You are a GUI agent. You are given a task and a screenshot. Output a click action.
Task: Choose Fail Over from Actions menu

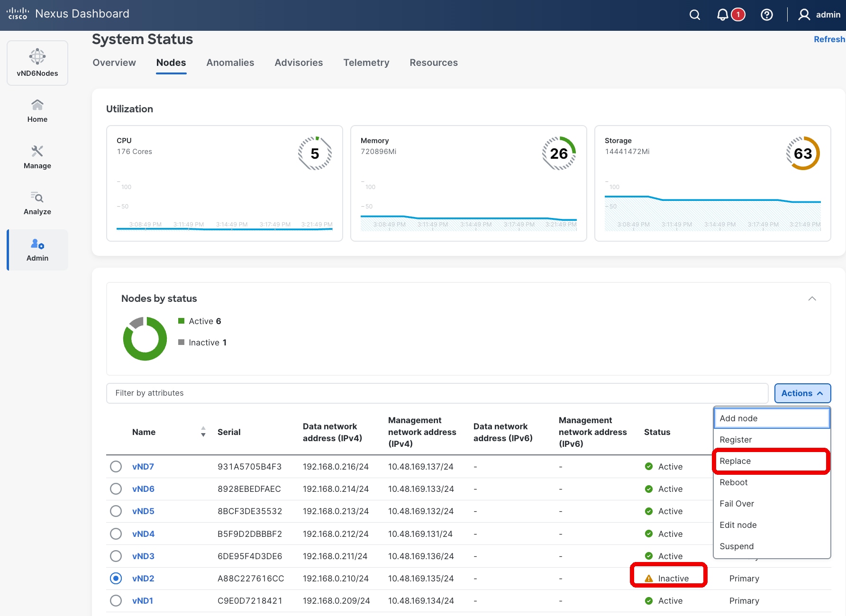772,504
